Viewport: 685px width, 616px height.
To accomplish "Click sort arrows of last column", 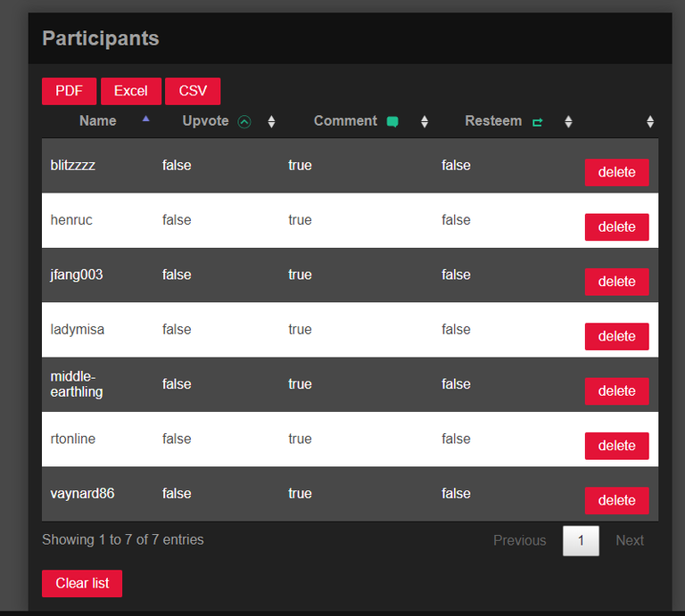I will (x=650, y=121).
